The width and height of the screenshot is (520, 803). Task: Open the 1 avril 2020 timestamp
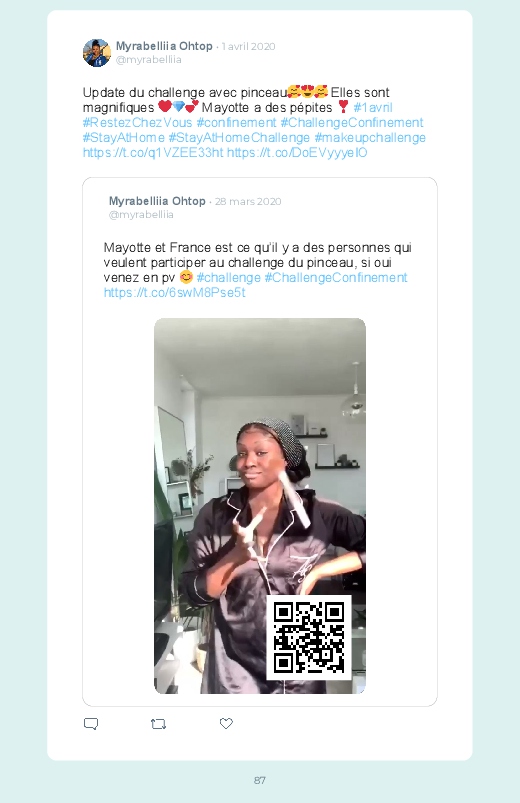point(248,47)
